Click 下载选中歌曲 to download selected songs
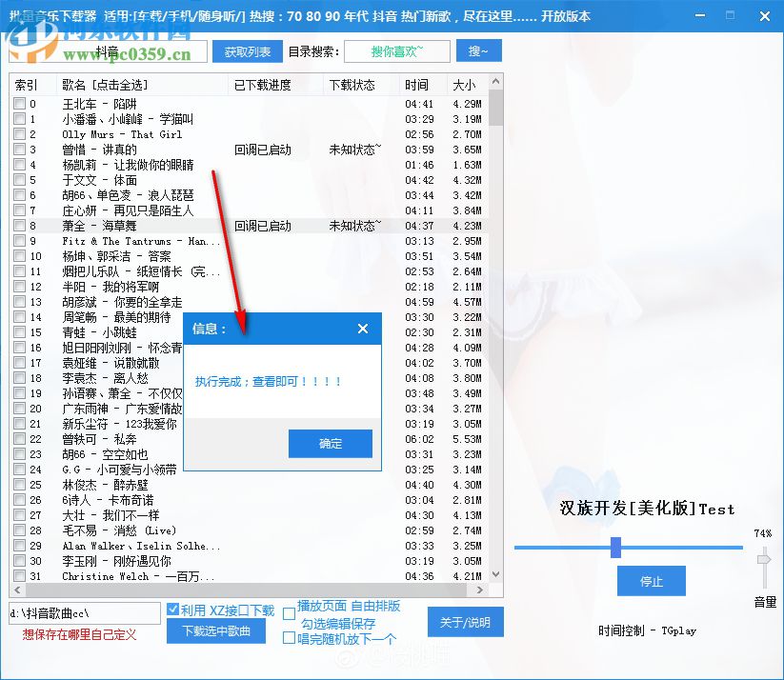The image size is (784, 680). click(214, 630)
